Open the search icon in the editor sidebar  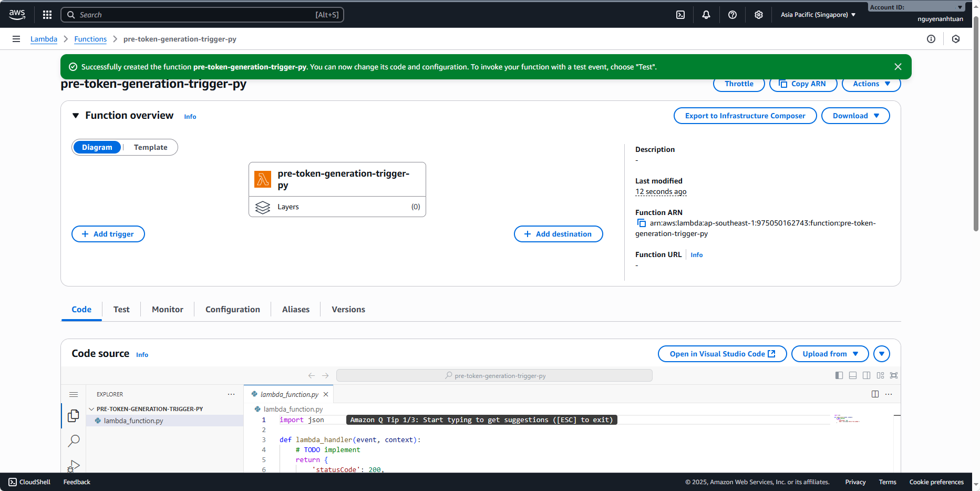coord(74,441)
